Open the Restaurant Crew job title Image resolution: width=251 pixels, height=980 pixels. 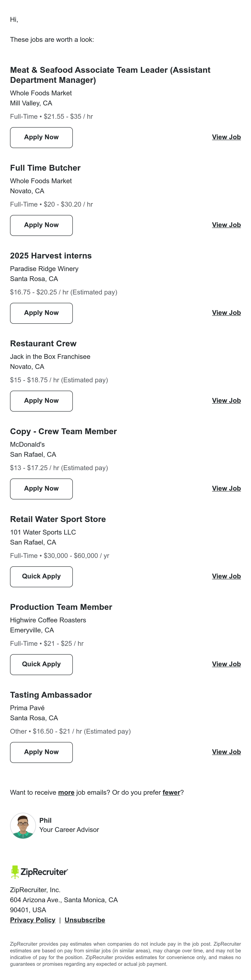43,344
